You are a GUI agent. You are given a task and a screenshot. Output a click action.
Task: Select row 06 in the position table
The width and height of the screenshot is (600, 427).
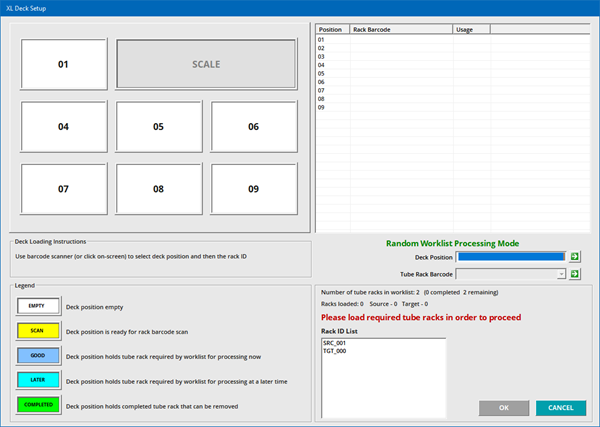[453, 82]
